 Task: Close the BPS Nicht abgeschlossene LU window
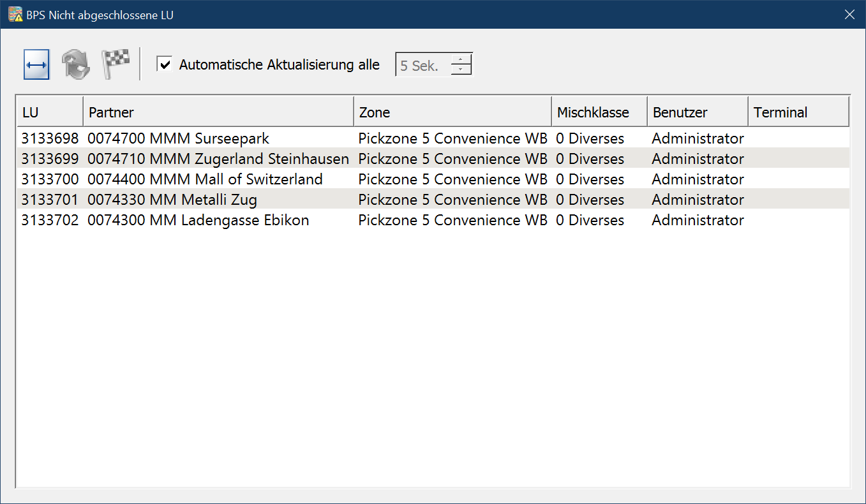point(849,15)
